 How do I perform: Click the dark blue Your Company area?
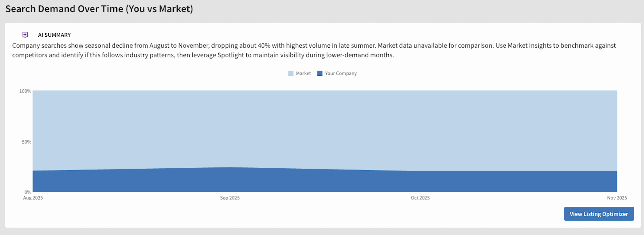click(325, 182)
